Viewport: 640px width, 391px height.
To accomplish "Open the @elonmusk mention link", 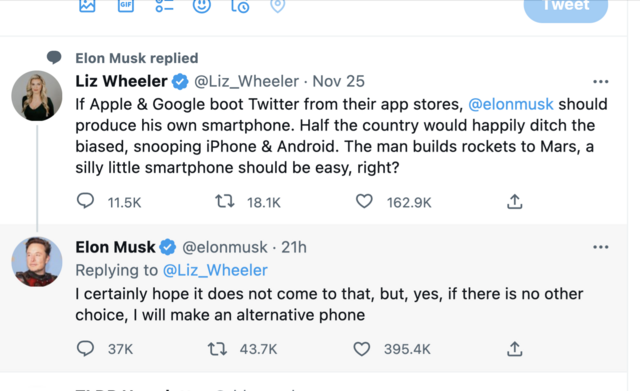I will pos(511,104).
